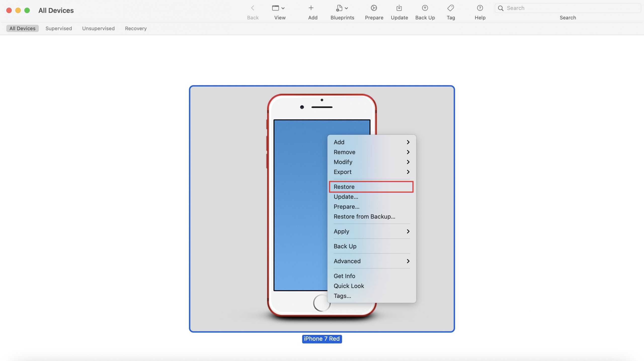Click the Tag icon in toolbar

point(451,8)
